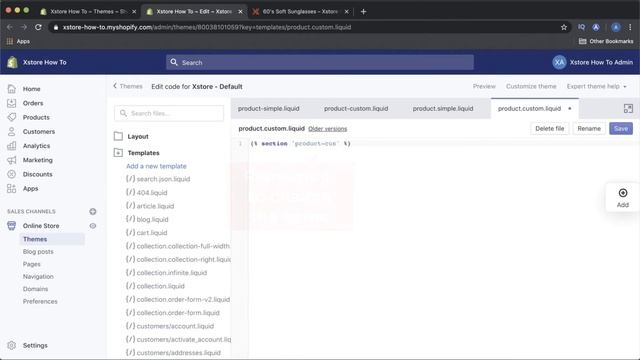
Task: Open Other Bookmarks folder
Action: [x=606, y=41]
